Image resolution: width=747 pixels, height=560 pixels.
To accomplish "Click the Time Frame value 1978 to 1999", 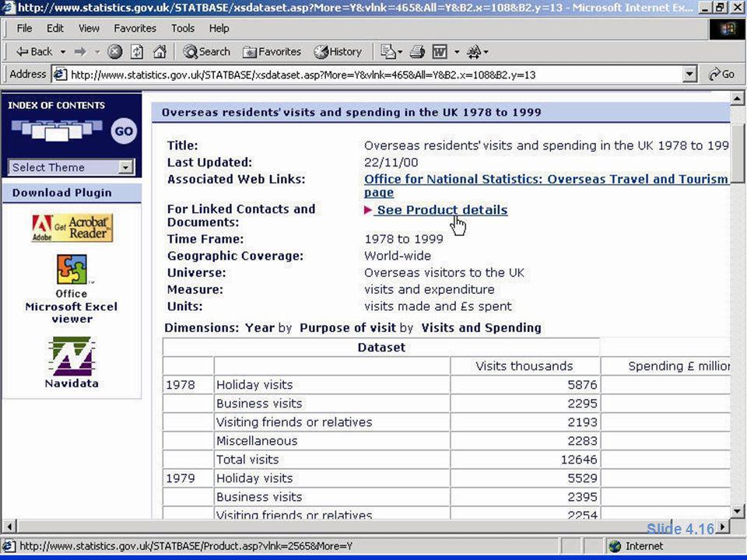I will coord(404,239).
